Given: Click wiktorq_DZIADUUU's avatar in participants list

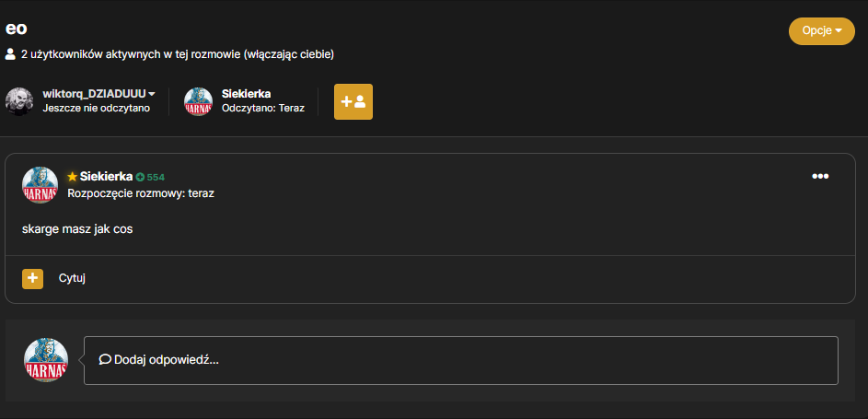Looking at the screenshot, I should pyautogui.click(x=19, y=101).
